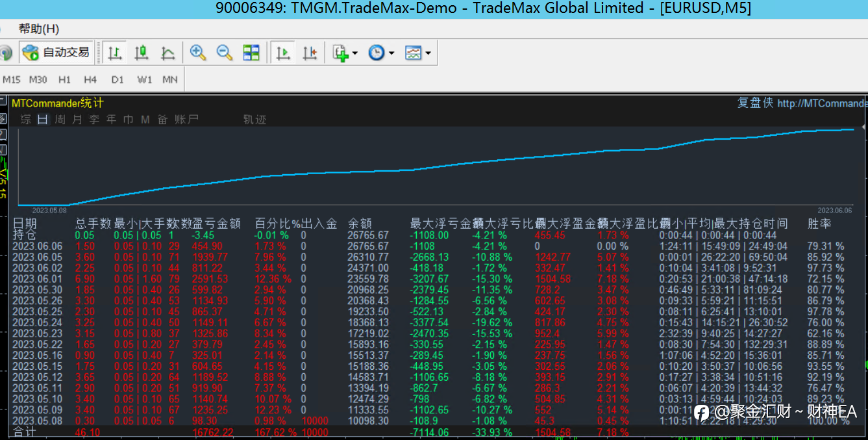Click the profit amount 2591.53

click(210, 279)
